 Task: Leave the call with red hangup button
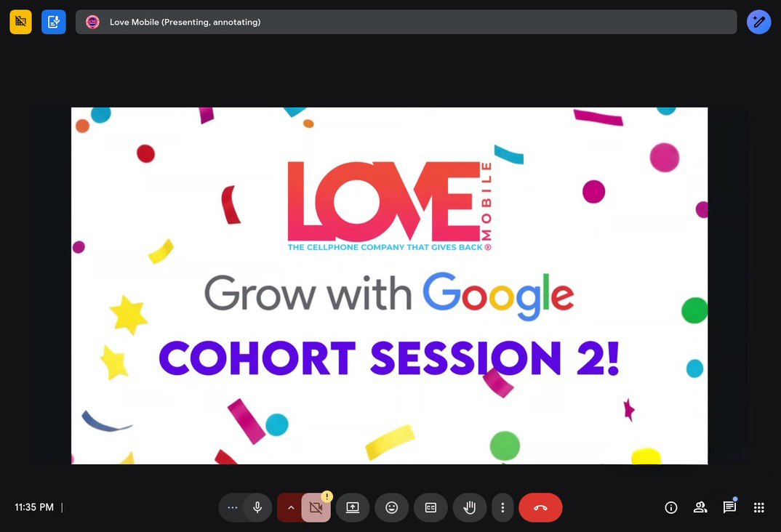pyautogui.click(x=540, y=507)
